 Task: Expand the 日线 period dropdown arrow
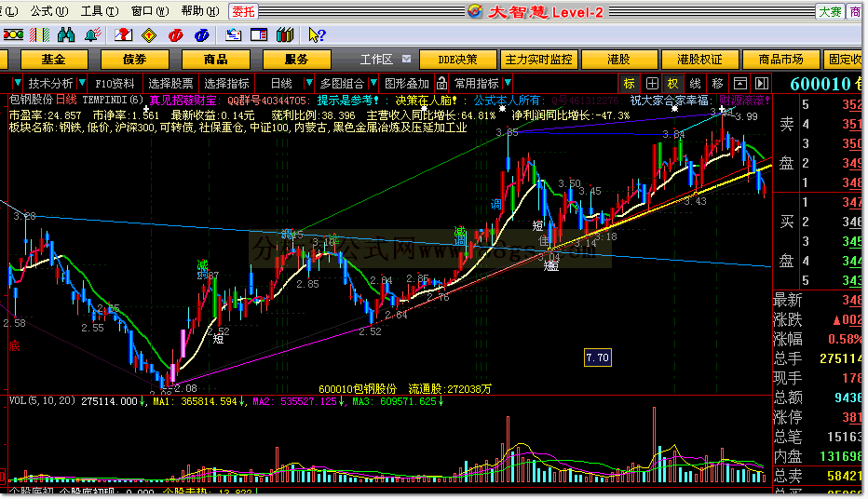coord(309,83)
